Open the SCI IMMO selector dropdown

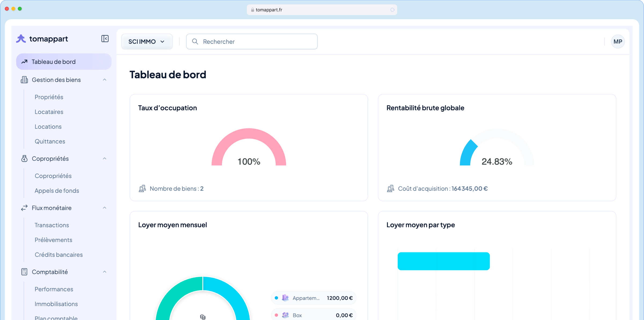pos(147,42)
